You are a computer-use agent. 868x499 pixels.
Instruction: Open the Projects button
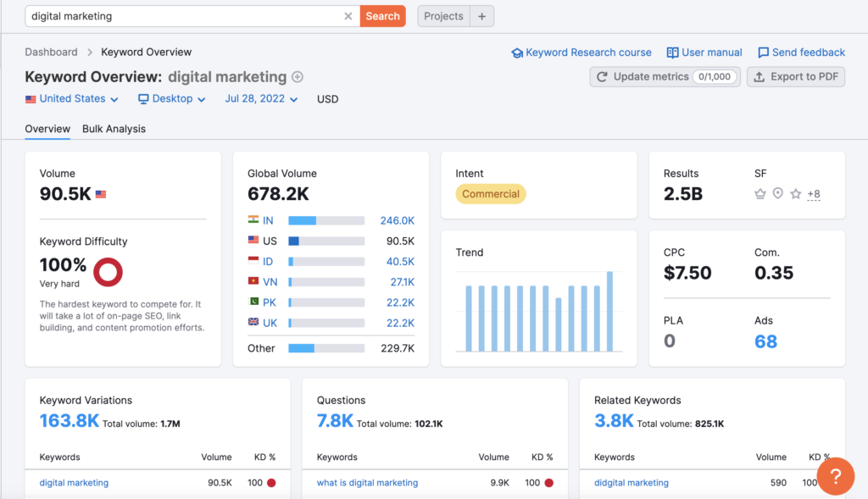[443, 16]
